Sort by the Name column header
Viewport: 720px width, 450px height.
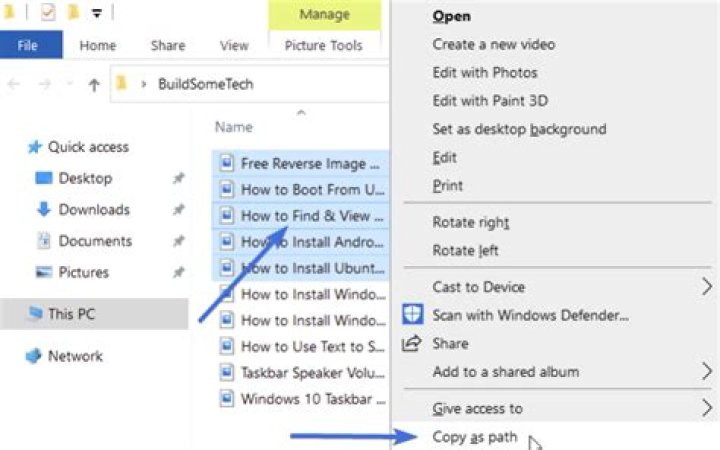[234, 127]
